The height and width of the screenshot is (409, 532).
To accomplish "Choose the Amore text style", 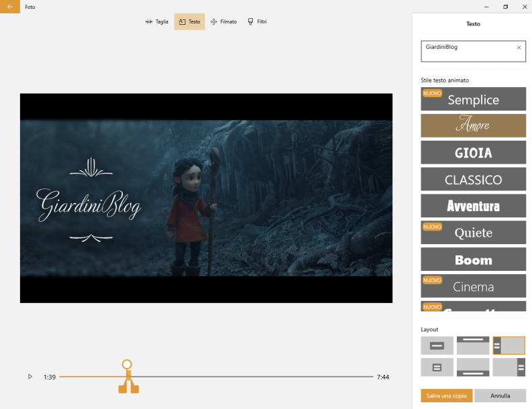I will pos(474,125).
